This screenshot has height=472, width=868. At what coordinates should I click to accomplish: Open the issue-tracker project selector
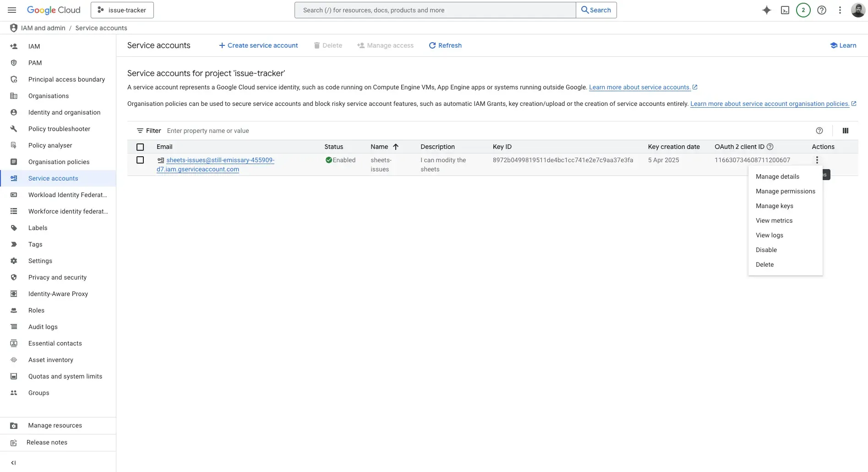coord(122,10)
